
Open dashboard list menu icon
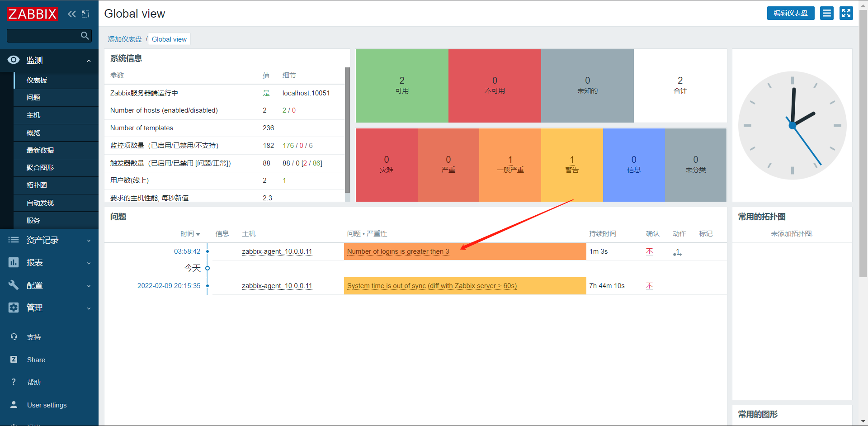click(x=827, y=13)
